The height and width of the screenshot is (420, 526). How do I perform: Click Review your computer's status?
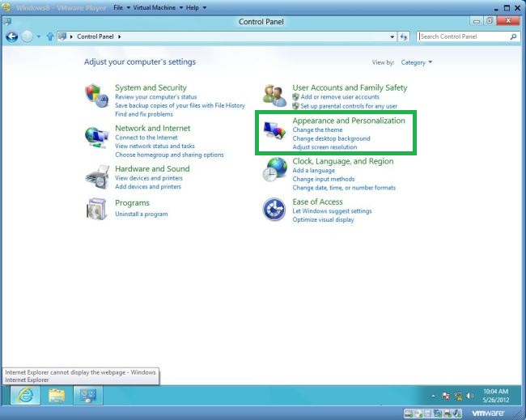156,97
